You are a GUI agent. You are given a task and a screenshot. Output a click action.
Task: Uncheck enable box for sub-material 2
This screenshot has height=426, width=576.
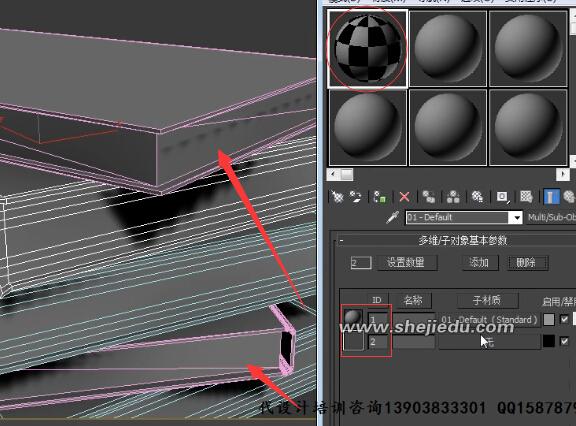(564, 342)
